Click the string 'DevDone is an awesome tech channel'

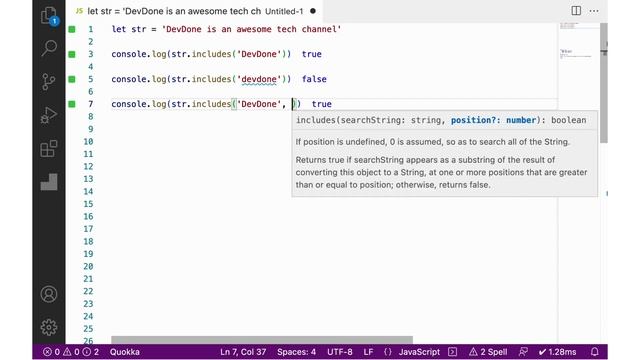point(251,29)
